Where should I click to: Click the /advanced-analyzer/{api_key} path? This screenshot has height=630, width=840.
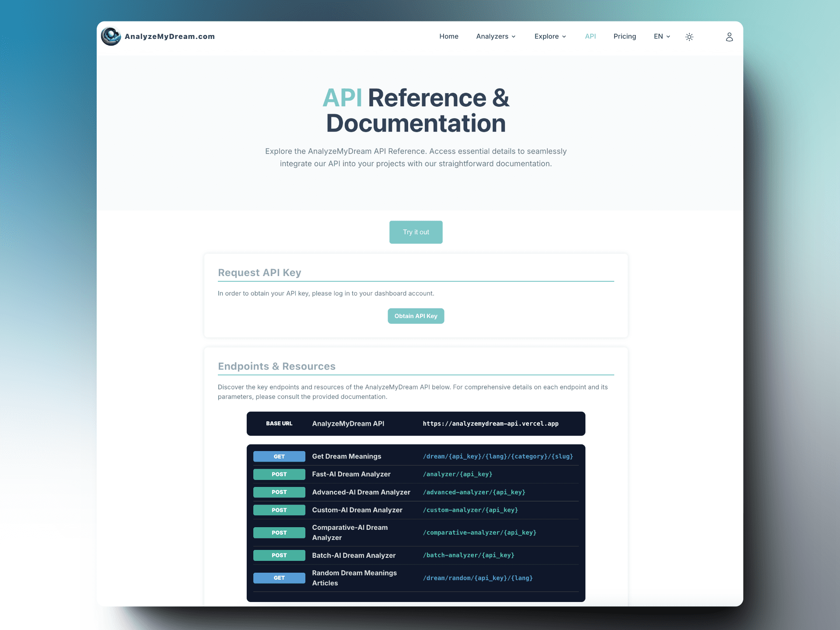click(x=474, y=492)
